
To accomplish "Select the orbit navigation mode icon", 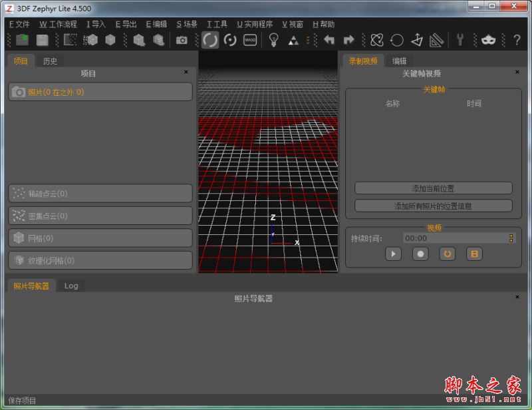I will pyautogui.click(x=210, y=40).
